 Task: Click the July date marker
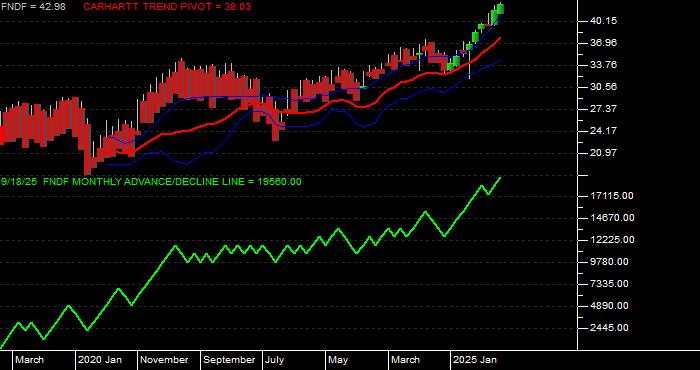tap(275, 360)
